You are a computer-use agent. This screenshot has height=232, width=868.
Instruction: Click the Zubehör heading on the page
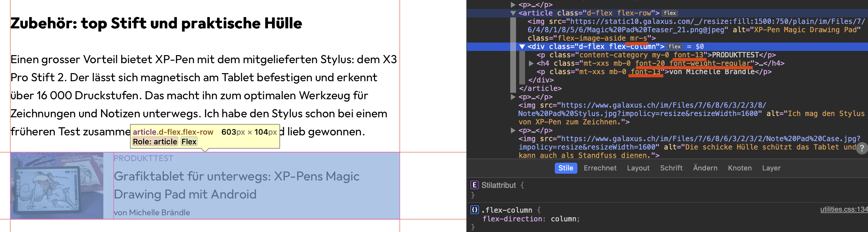click(x=156, y=23)
